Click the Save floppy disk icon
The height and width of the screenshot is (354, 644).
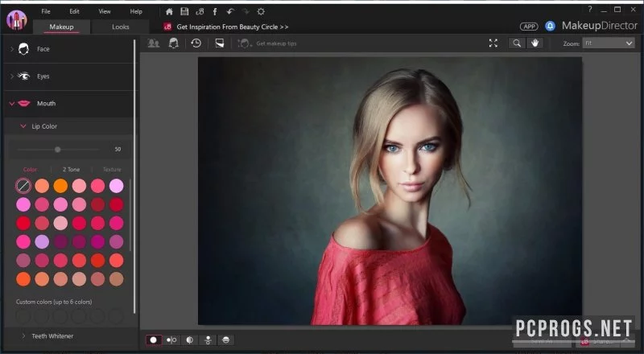tap(184, 11)
